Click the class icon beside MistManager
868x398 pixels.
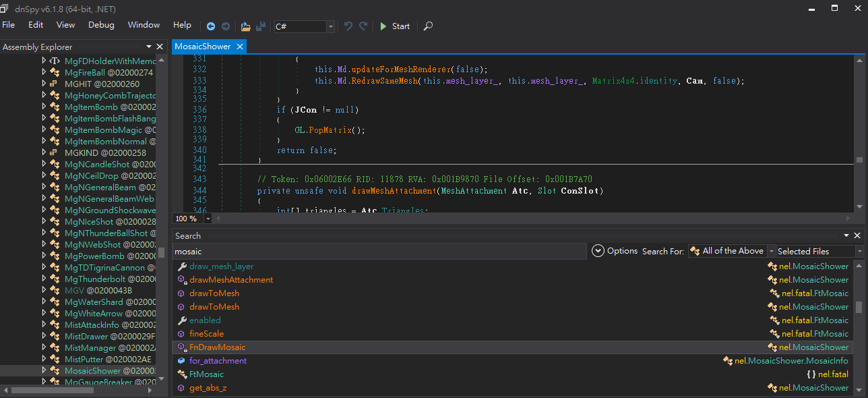[x=55, y=347]
